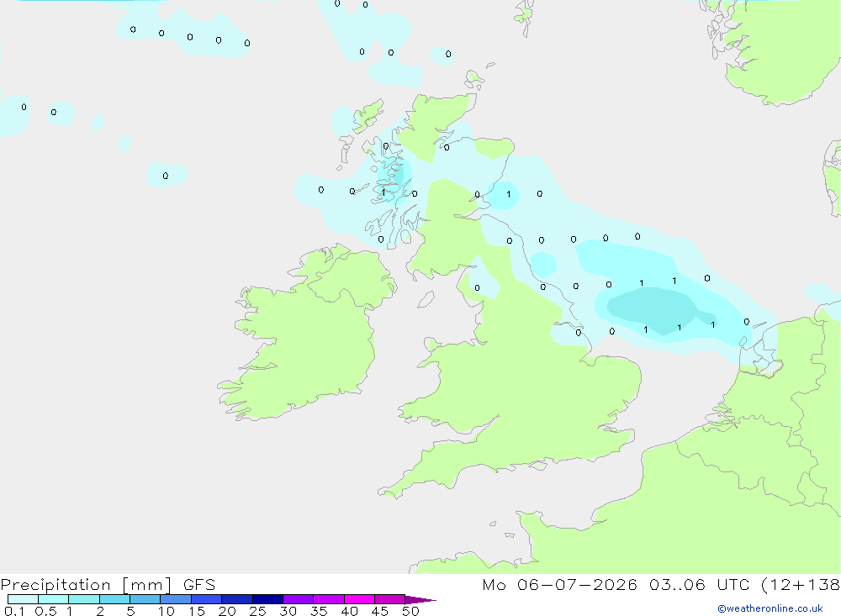
Task: Click the "GFS" model label
Action: click(199, 585)
